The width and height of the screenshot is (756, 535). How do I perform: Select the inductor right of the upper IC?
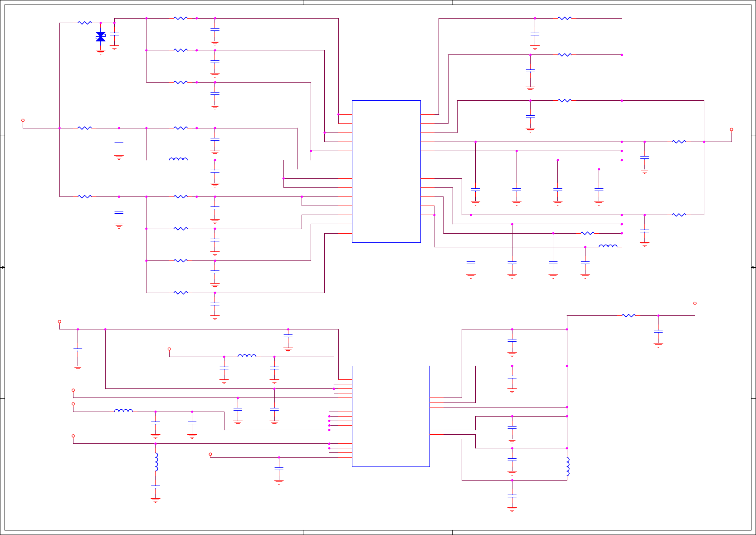(608, 246)
